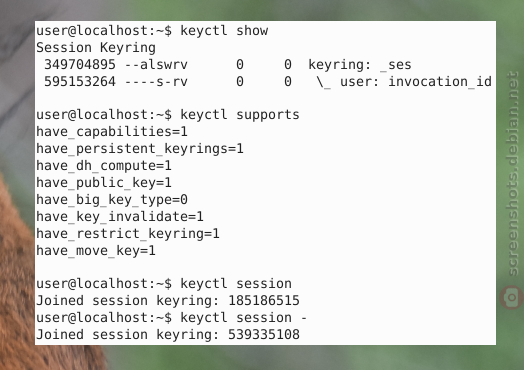Click the key ID 595153264

[x=80, y=81]
